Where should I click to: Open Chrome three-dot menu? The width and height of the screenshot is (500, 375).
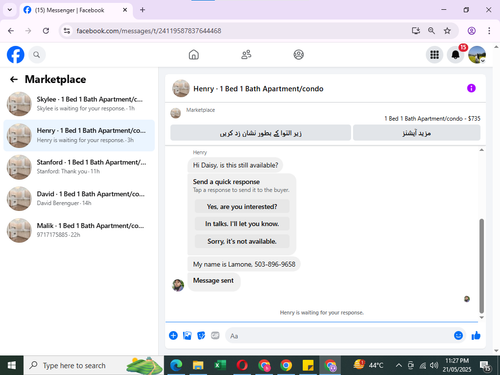pyautogui.click(x=489, y=31)
